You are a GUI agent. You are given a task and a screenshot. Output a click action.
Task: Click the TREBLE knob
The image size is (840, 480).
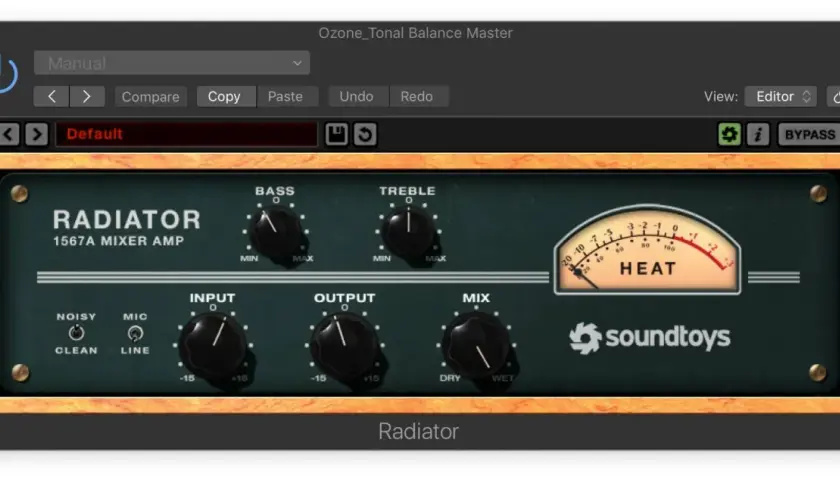408,234
